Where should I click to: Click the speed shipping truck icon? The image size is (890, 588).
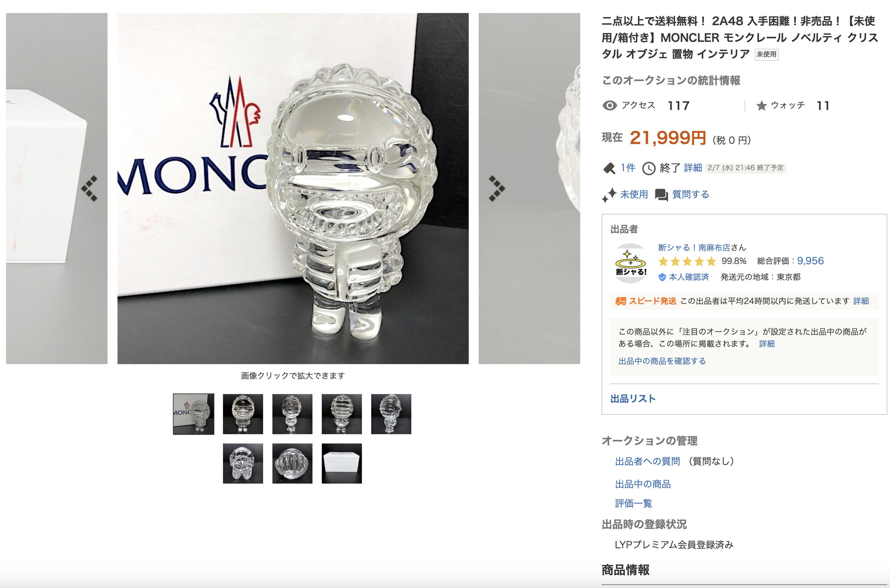[x=621, y=301]
